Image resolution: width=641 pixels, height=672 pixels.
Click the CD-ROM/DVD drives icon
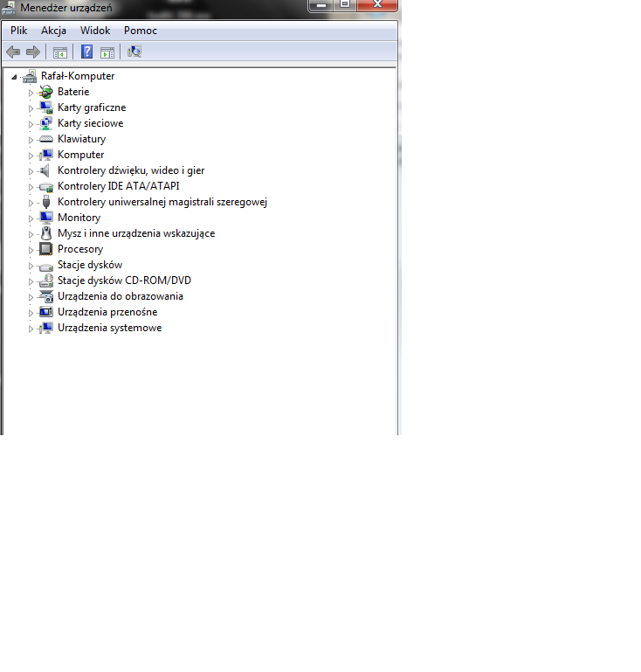[x=45, y=281]
